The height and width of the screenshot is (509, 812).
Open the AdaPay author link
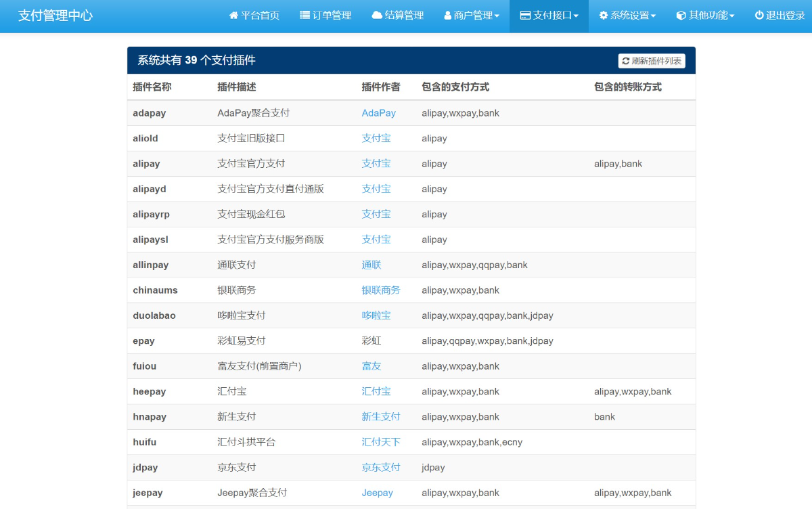pyautogui.click(x=379, y=113)
